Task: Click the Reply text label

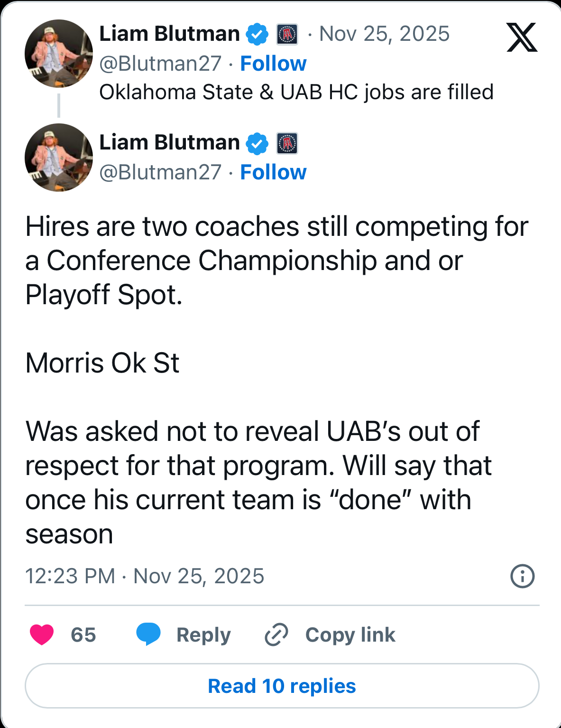Action: 203,635
